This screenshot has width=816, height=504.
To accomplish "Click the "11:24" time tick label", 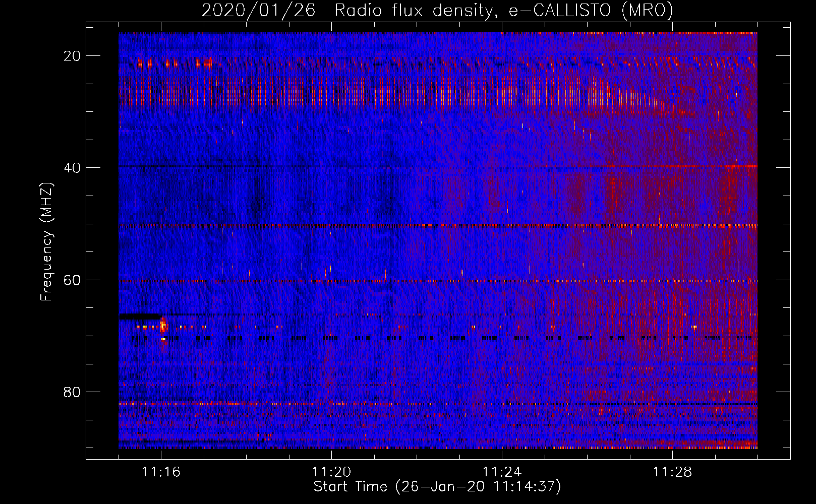I will 502,472.
